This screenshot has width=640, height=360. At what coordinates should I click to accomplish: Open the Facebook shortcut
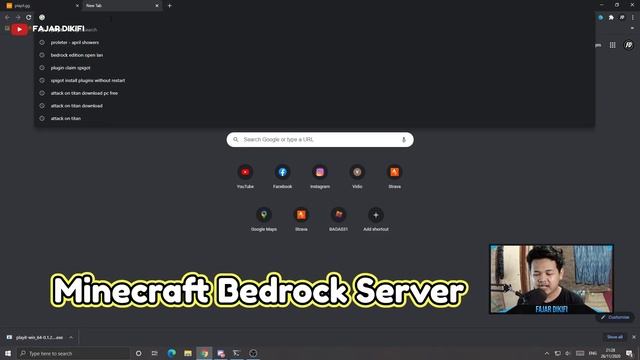pos(282,176)
